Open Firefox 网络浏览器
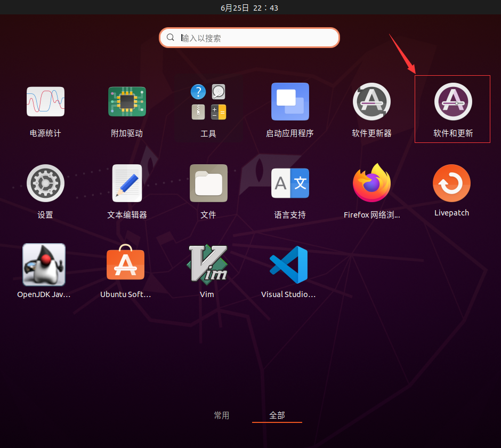 (371, 190)
